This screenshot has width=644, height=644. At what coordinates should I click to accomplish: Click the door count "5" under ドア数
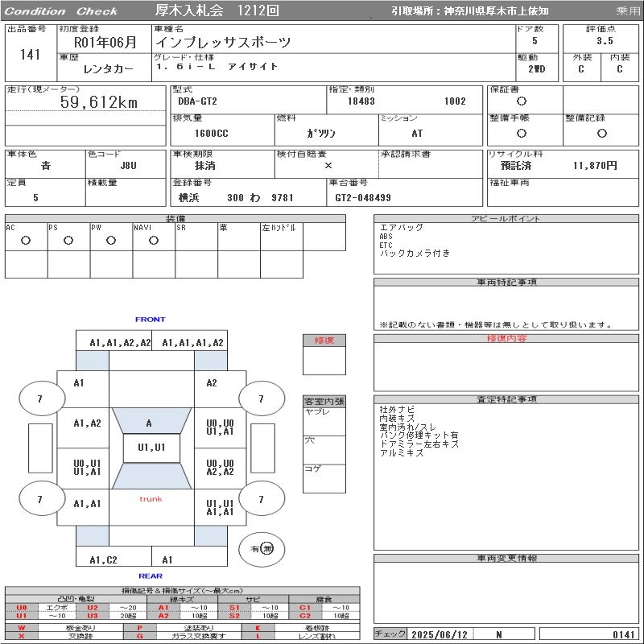535,41
